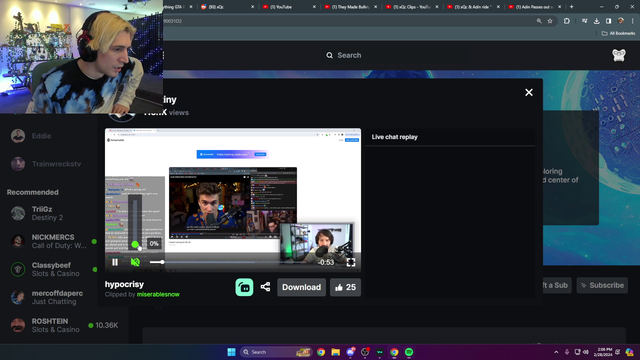
Task: Open Spotify from the taskbar
Action: click(x=409, y=352)
